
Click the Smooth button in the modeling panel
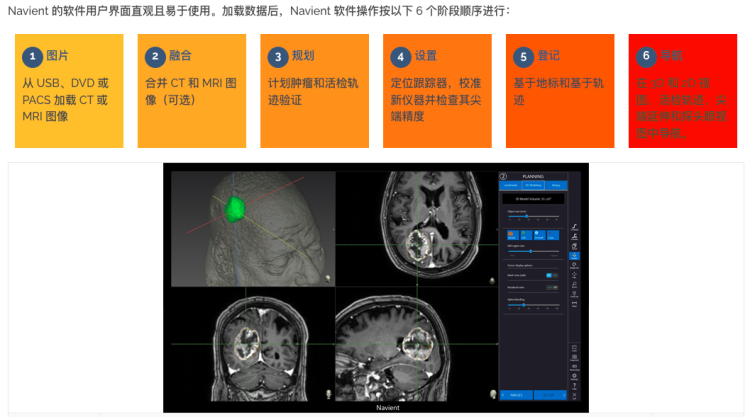click(x=539, y=235)
